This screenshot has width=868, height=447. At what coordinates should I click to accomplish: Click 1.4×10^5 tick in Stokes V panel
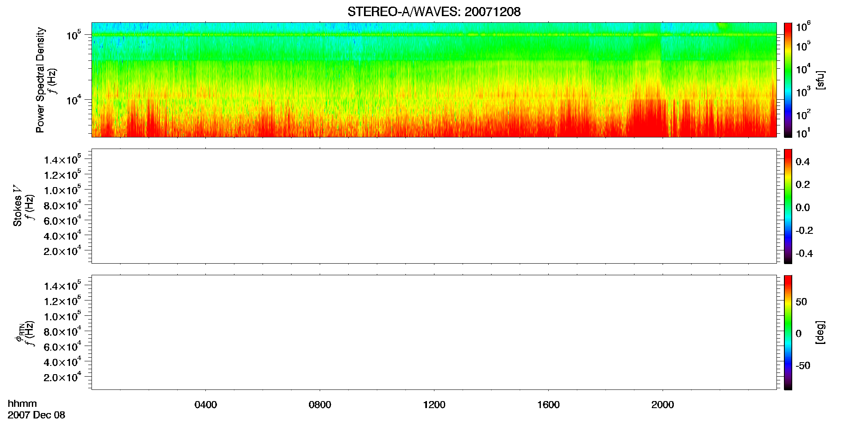(x=62, y=159)
